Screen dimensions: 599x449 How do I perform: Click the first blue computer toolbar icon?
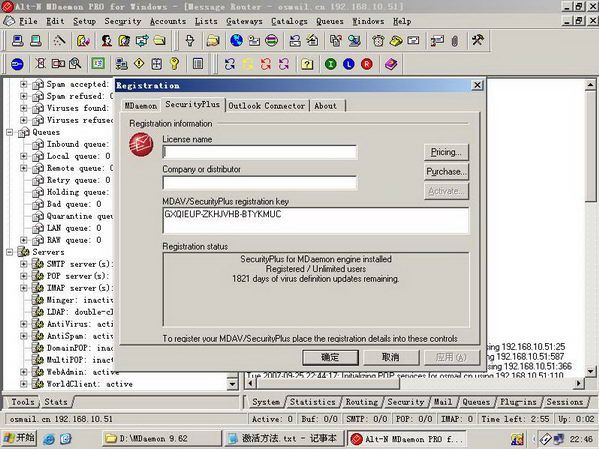click(18, 40)
